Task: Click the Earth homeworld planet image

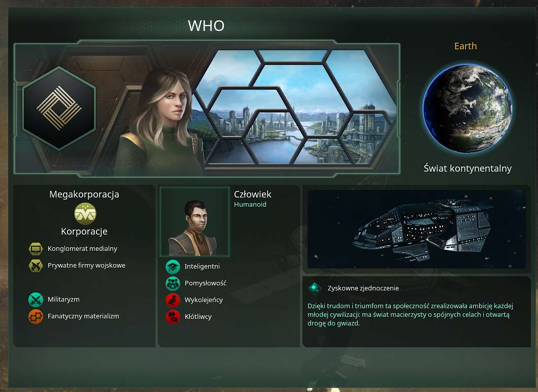Action: (467, 109)
